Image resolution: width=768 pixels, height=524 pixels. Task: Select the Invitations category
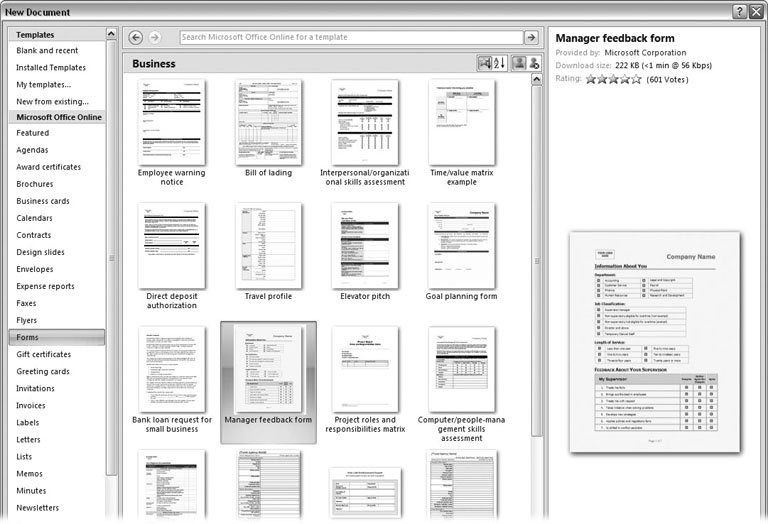[35, 389]
